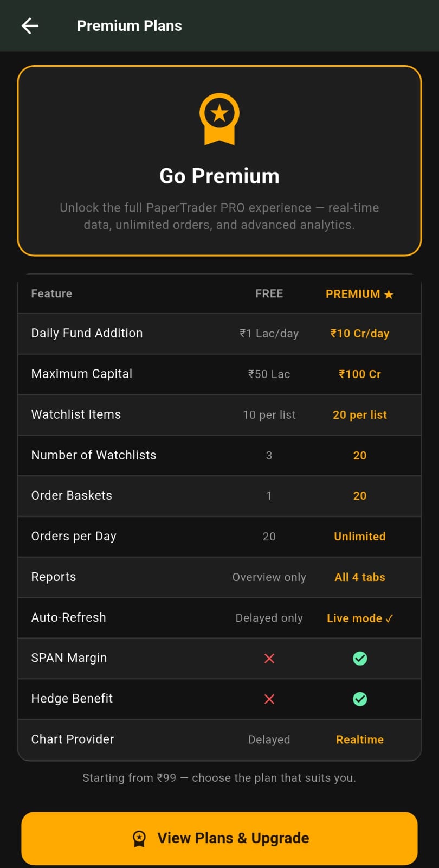Toggle the Realtime value in Chart Provider row
Image resolution: width=439 pixels, height=868 pixels.
359,739
